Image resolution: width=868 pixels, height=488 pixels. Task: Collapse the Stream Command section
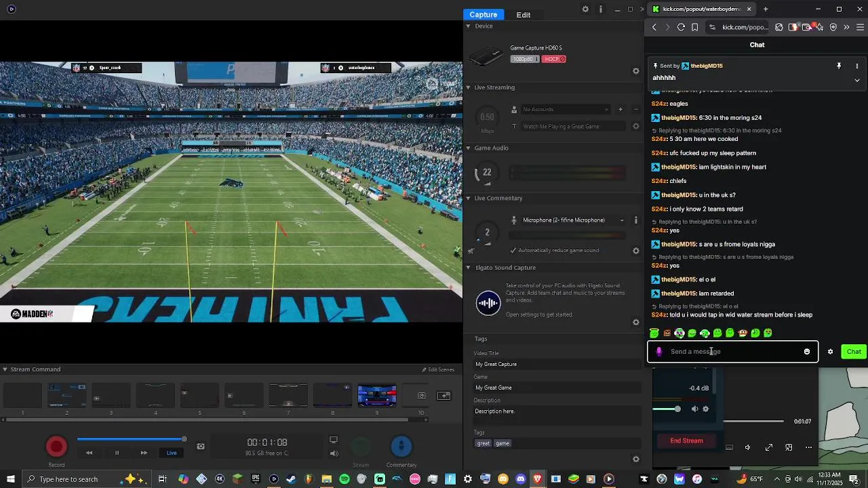click(x=5, y=369)
